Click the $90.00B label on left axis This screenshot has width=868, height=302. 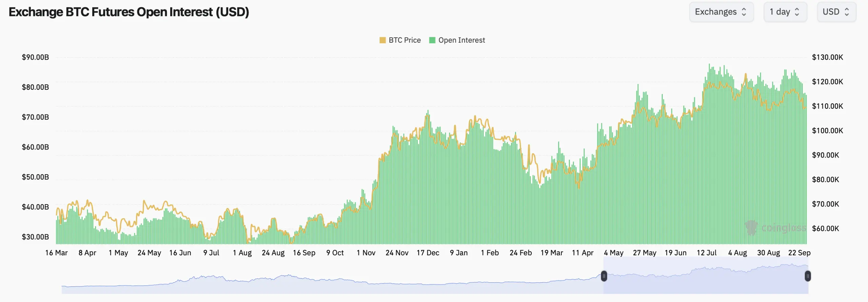[x=35, y=57]
